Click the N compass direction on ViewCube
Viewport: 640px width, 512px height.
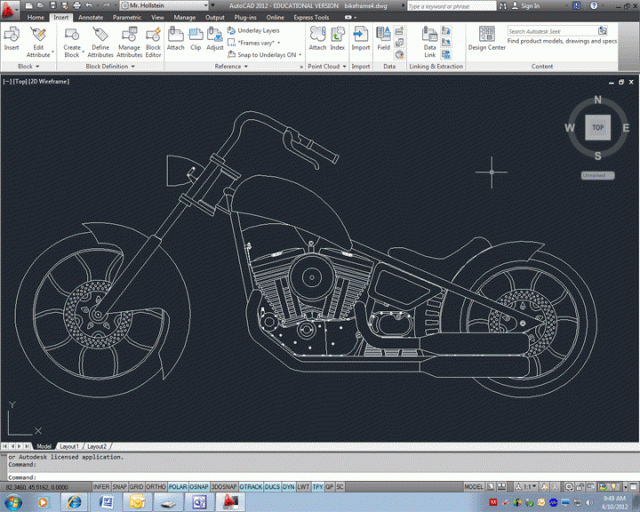coord(598,100)
